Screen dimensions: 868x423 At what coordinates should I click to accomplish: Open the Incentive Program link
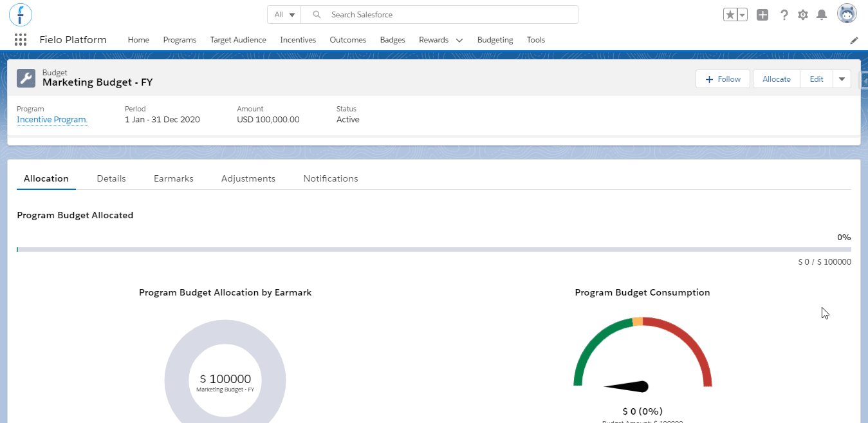pos(52,120)
